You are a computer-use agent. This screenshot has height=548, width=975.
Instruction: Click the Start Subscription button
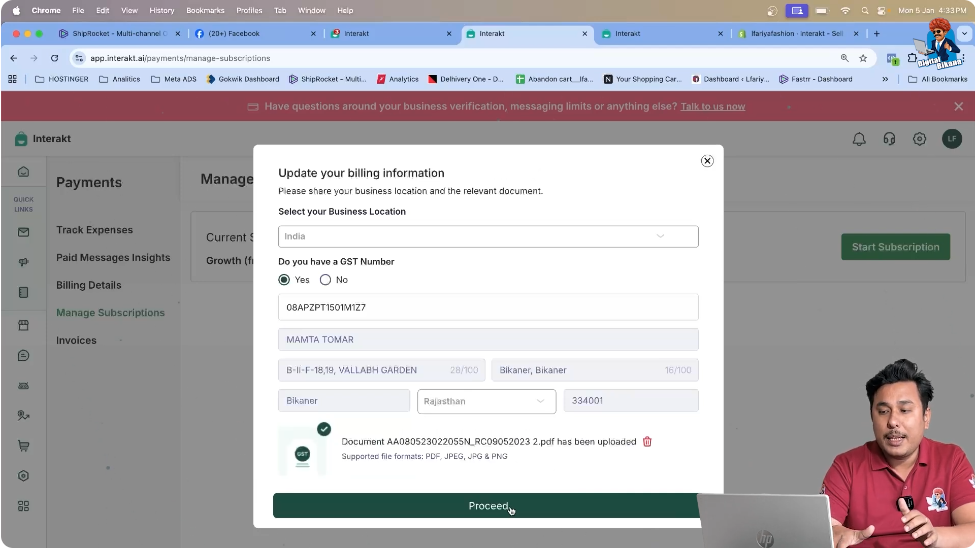click(x=895, y=247)
